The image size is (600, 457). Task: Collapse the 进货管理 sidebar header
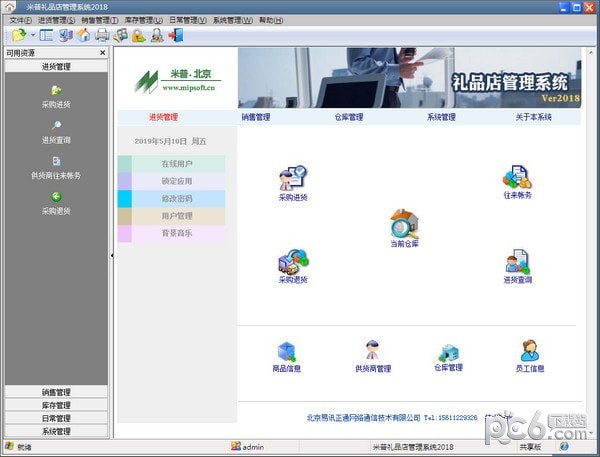click(x=56, y=67)
